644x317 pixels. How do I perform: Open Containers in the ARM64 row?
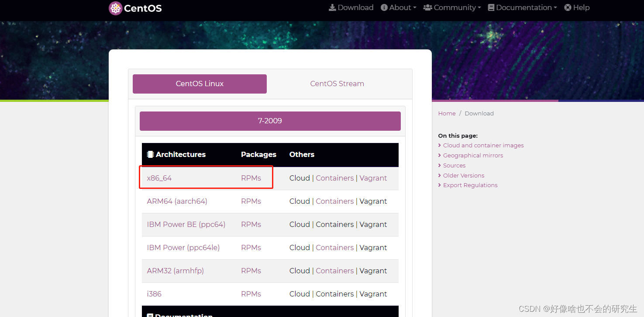(x=335, y=201)
